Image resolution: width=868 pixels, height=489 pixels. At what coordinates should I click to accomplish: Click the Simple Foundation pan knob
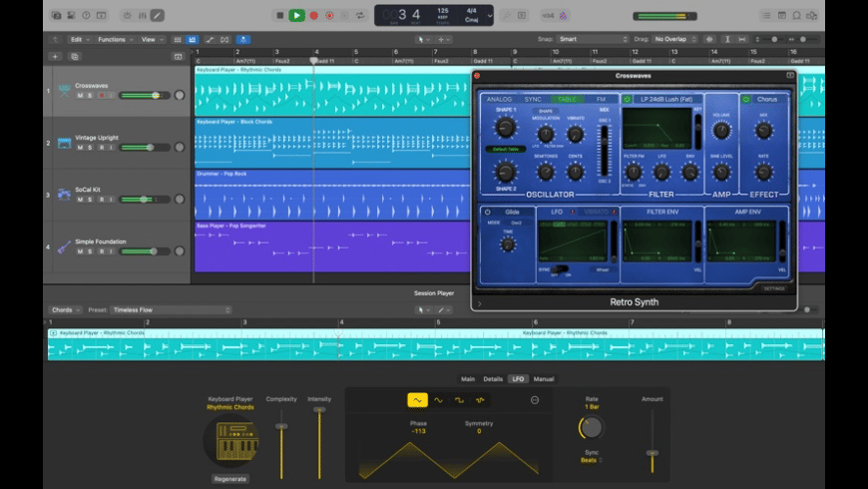(180, 251)
